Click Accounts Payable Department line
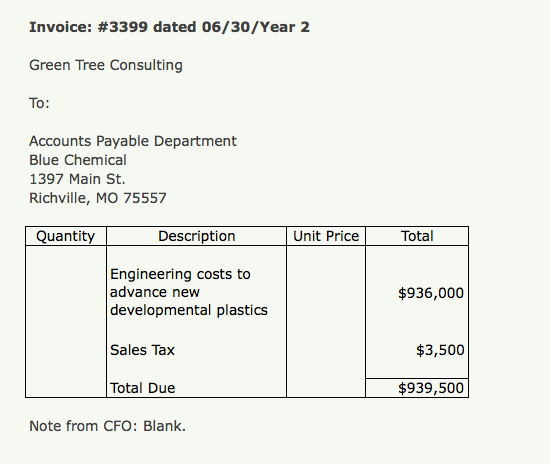Viewport: 551px width, 464px height. 133,142
